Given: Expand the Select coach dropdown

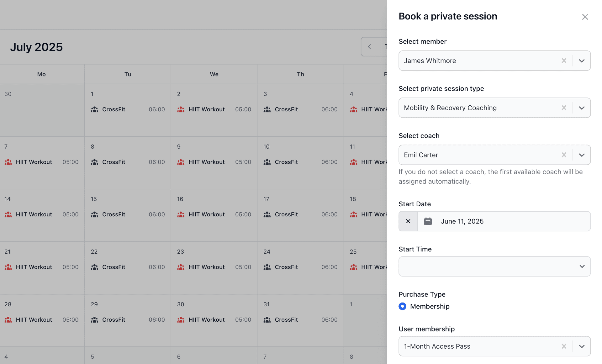Looking at the screenshot, I should tap(582, 155).
